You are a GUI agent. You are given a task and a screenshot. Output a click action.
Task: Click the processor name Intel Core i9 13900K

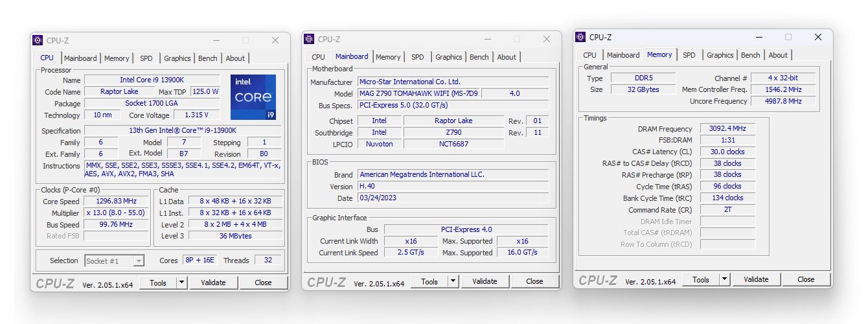[x=152, y=80]
